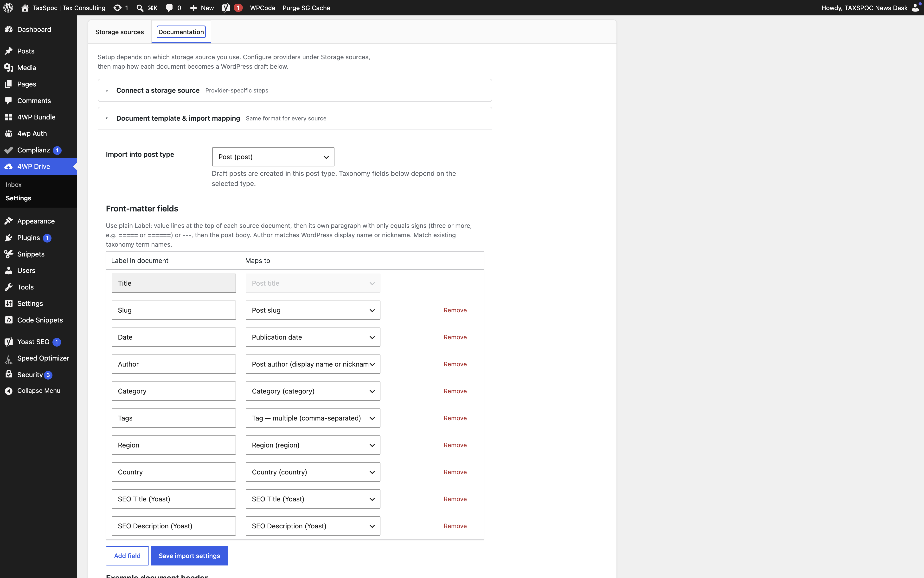Open the Code Snippets icon
The image size is (924, 578).
click(x=9, y=320)
